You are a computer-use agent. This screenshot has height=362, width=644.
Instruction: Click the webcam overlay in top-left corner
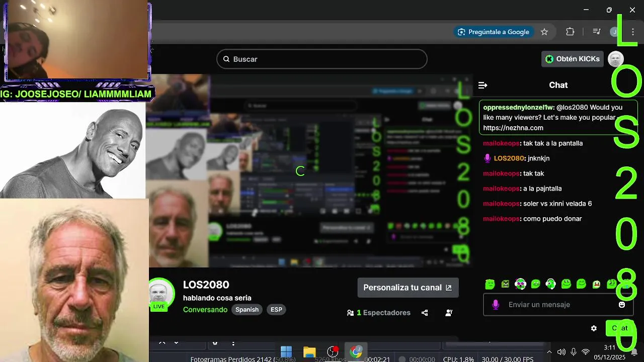(76, 40)
